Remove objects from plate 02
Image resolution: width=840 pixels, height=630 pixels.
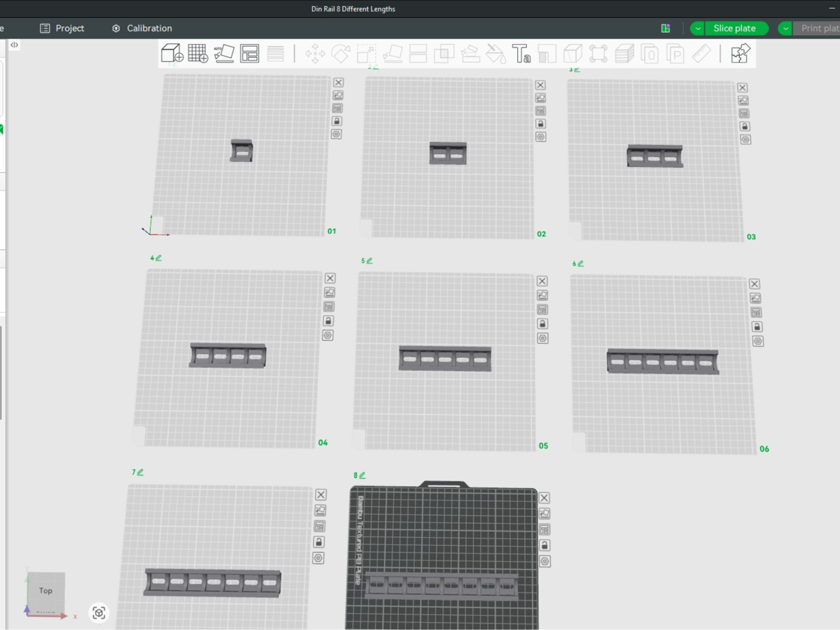coord(541,85)
